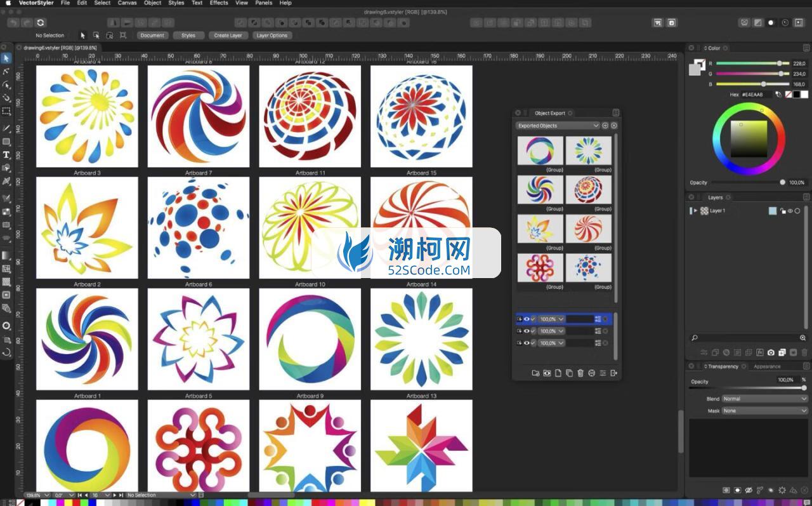Click settings sliders icon on first export row
The width and height of the screenshot is (812, 506).
point(598,319)
